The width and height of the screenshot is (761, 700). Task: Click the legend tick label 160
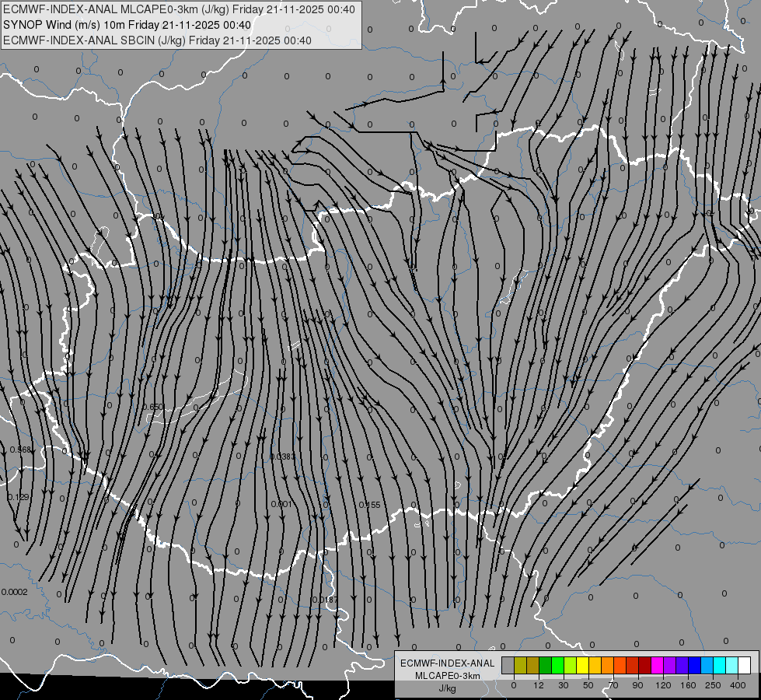click(688, 685)
